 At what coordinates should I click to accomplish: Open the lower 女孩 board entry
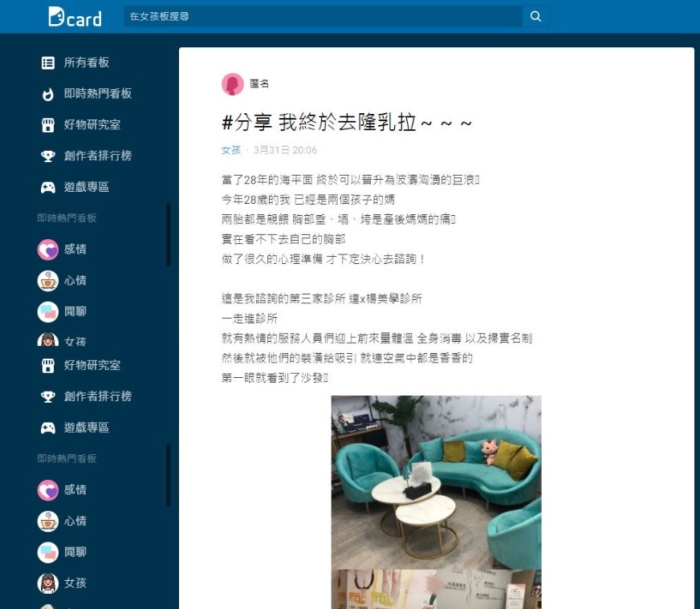62,583
